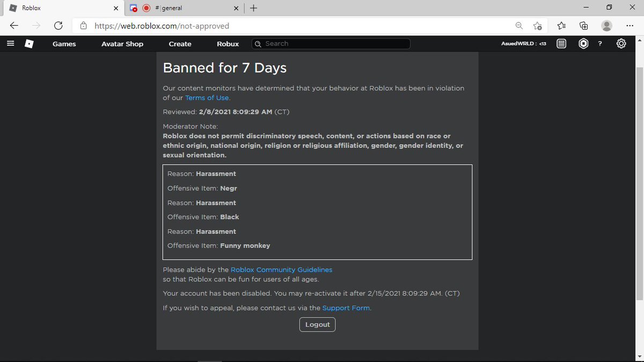Click the Moderator Note label
The image size is (644, 362).
(x=190, y=127)
